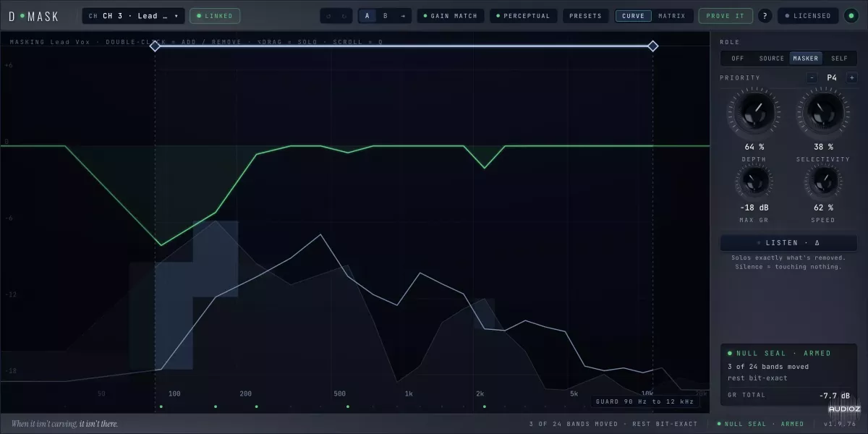Click the 62 % speed value

click(x=823, y=208)
